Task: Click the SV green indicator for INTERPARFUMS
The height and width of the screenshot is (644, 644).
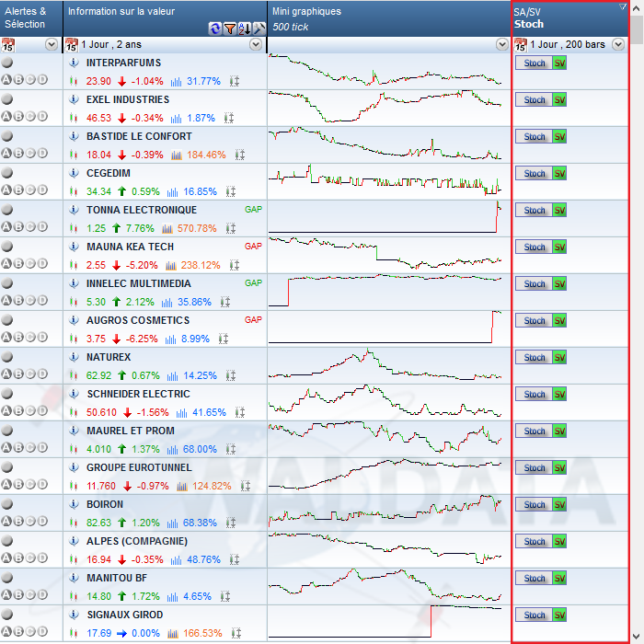Action: click(559, 63)
